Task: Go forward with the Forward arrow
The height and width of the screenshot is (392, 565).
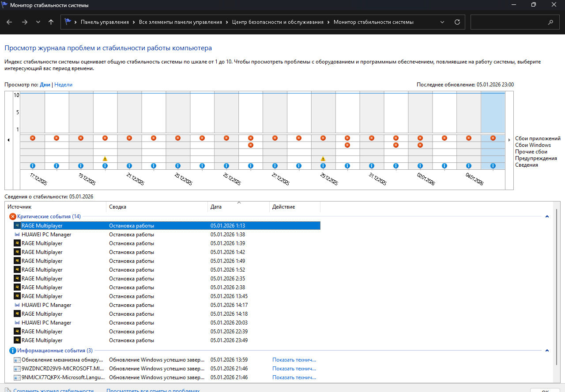Action: (25, 22)
